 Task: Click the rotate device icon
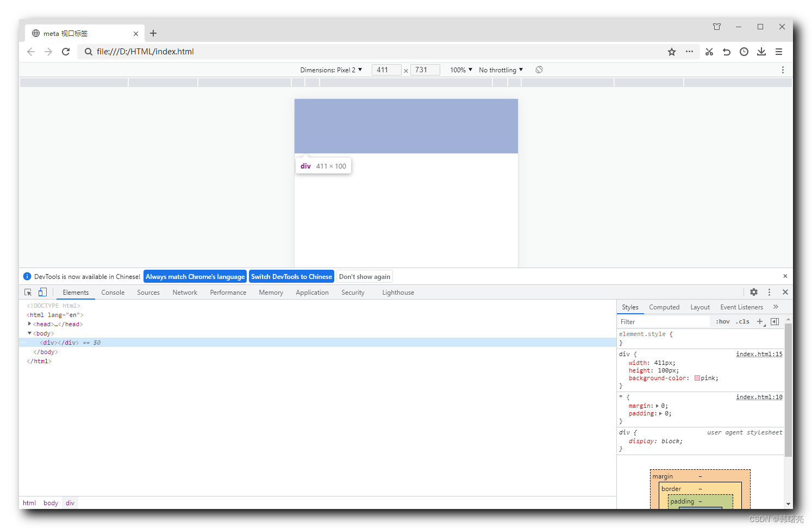pos(539,70)
